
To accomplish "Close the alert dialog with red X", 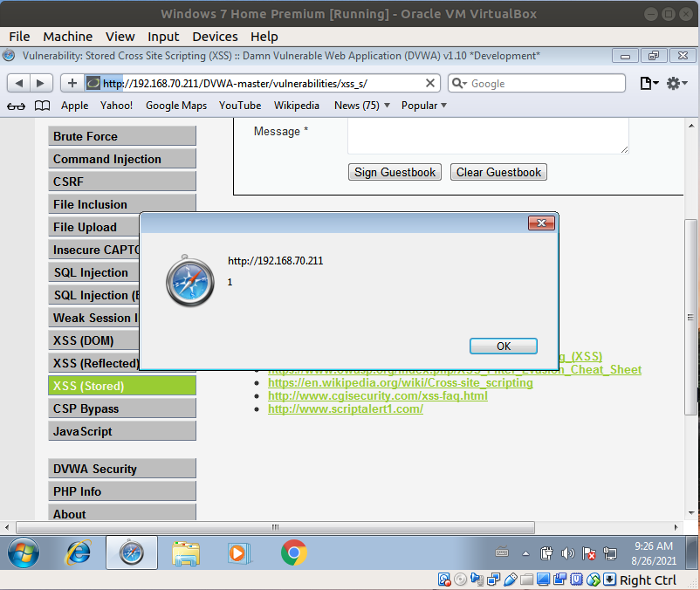I will [541, 223].
